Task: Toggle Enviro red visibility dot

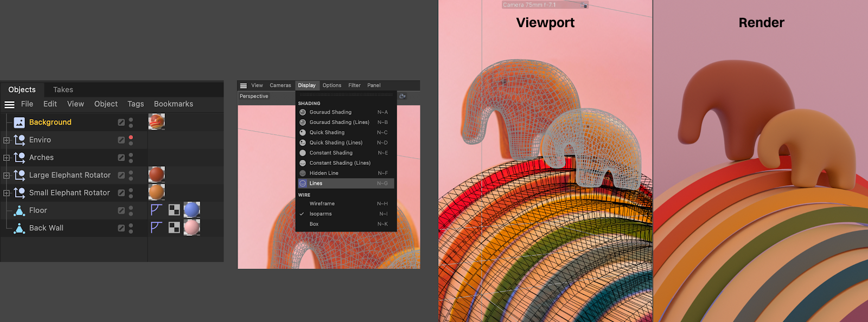Action: pos(131,138)
